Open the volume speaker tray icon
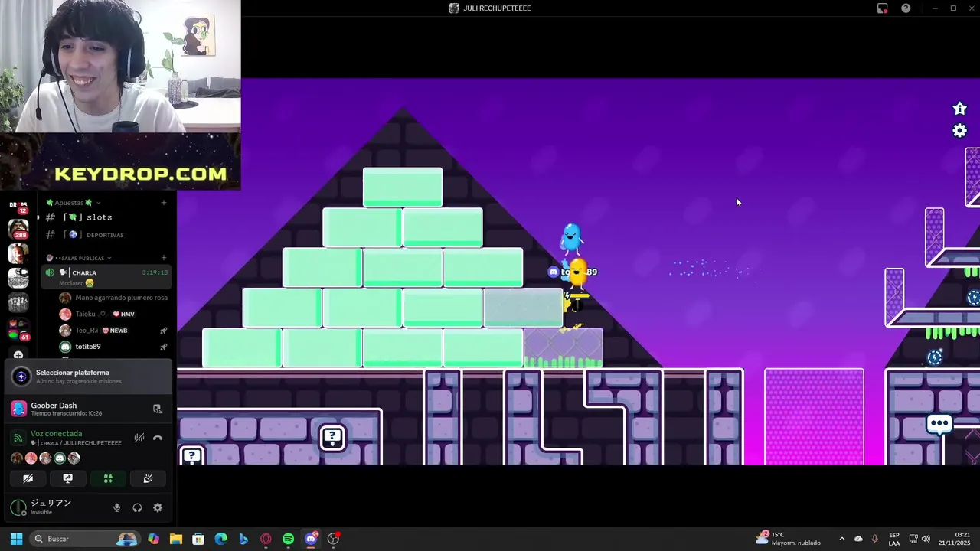This screenshot has width=980, height=551. point(926,539)
